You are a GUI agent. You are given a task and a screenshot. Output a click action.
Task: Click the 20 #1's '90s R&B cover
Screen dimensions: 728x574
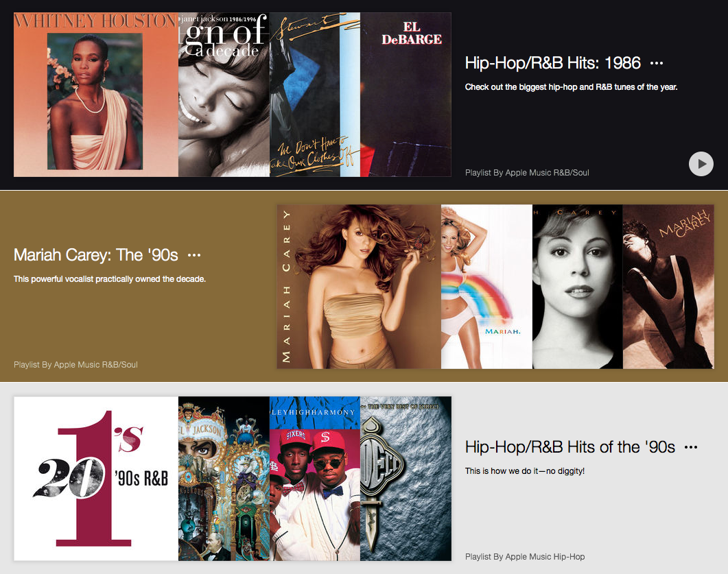point(96,479)
